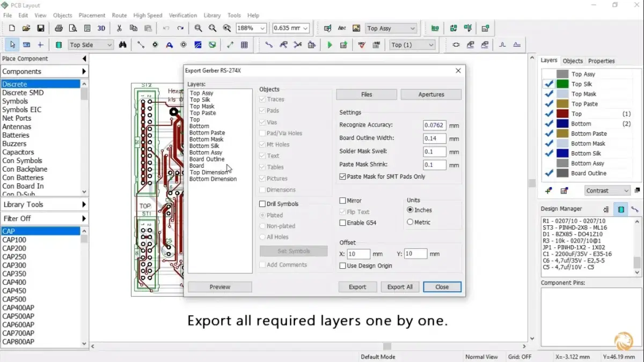The height and width of the screenshot is (362, 644).
Task: Select the Metric units radio button
Action: [410, 222]
